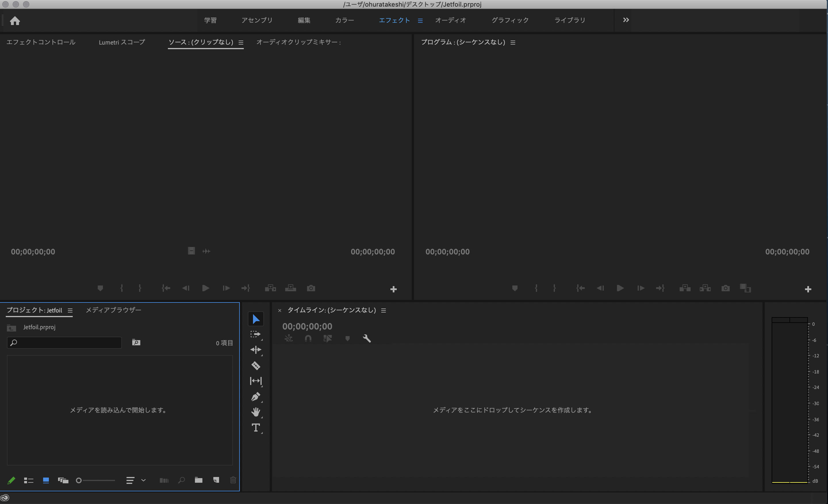828x504 pixels.
Task: Switch to the オーディオ workspace tab
Action: [450, 20]
